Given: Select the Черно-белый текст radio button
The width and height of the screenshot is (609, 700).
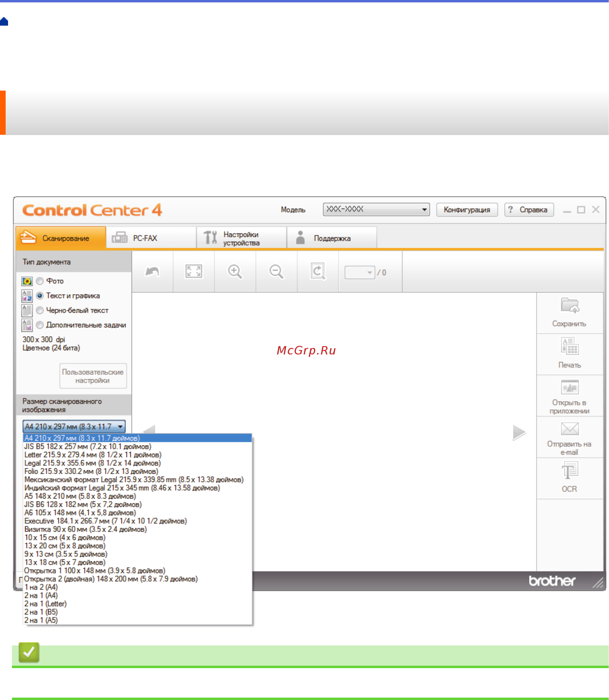Looking at the screenshot, I should pyautogui.click(x=40, y=310).
